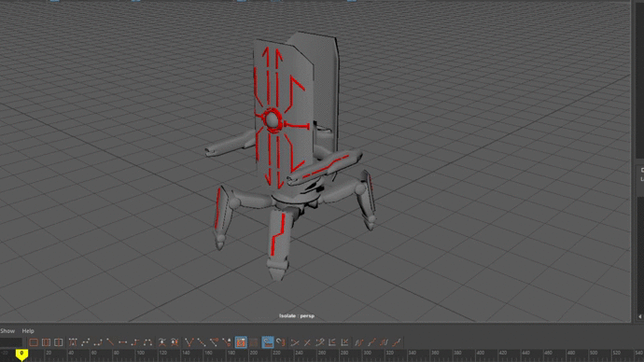Click the small arrow at viewport's right edge

coord(639,316)
